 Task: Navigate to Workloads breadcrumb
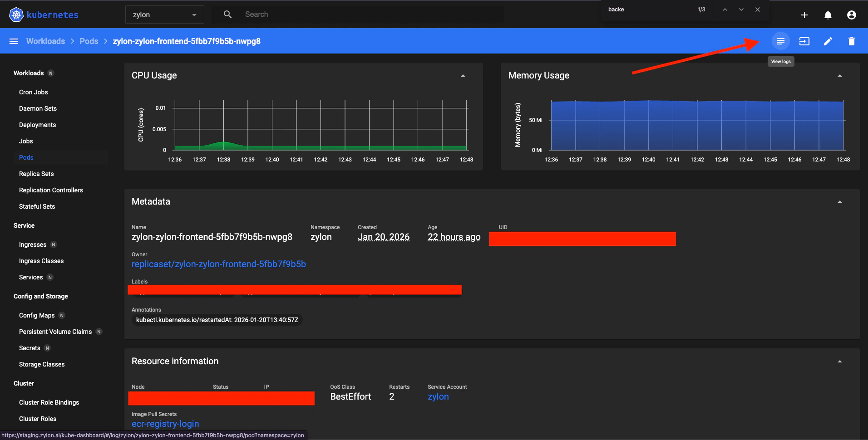coord(45,41)
